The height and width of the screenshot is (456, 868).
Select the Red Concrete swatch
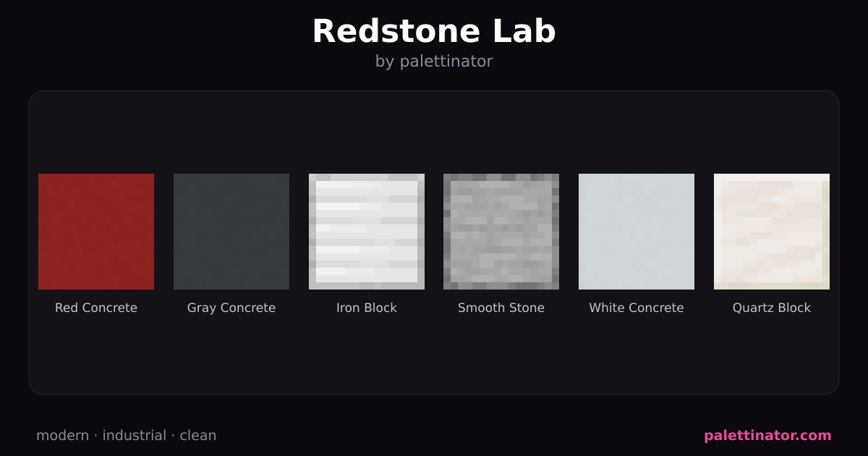point(96,232)
